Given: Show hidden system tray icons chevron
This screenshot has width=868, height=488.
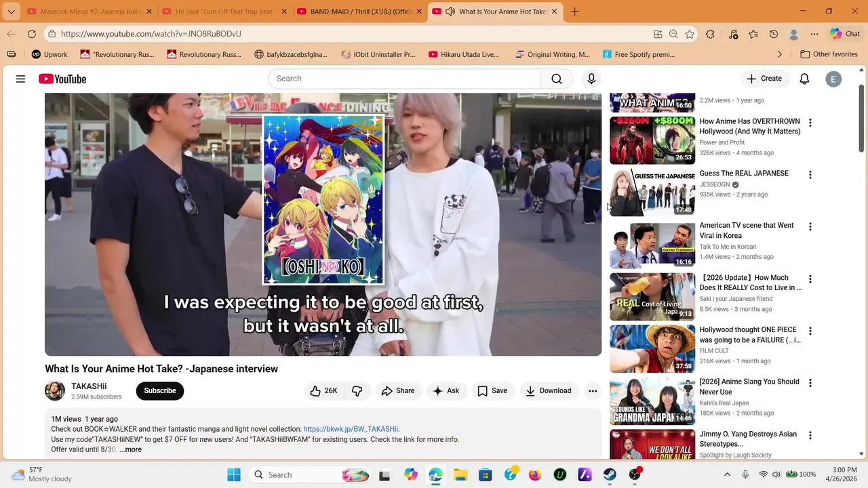Looking at the screenshot, I should [727, 474].
